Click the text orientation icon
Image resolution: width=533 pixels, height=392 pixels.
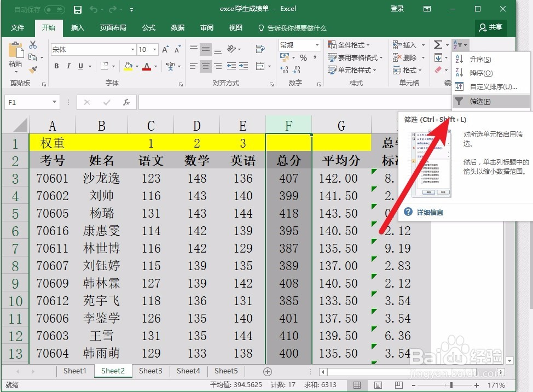(232, 49)
